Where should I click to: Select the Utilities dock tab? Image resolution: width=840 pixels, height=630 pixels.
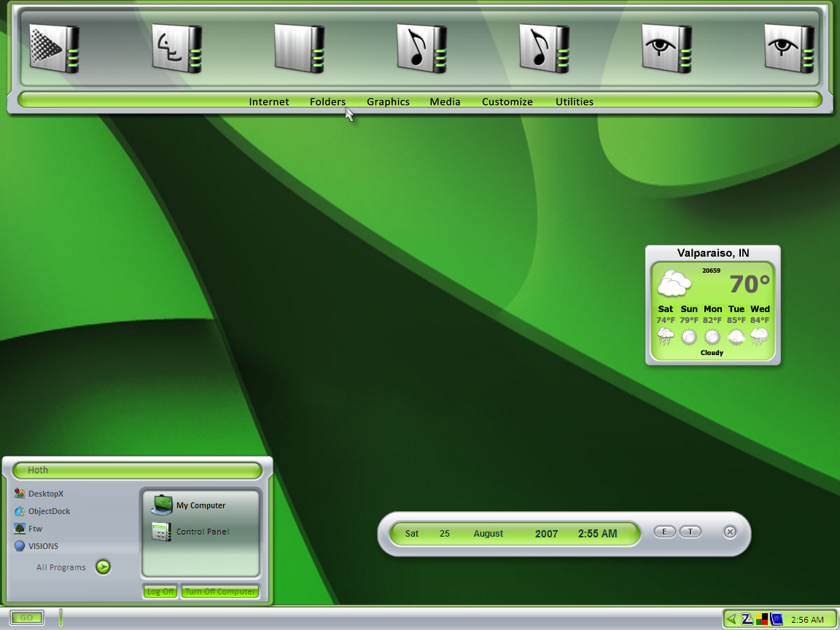[x=575, y=102]
